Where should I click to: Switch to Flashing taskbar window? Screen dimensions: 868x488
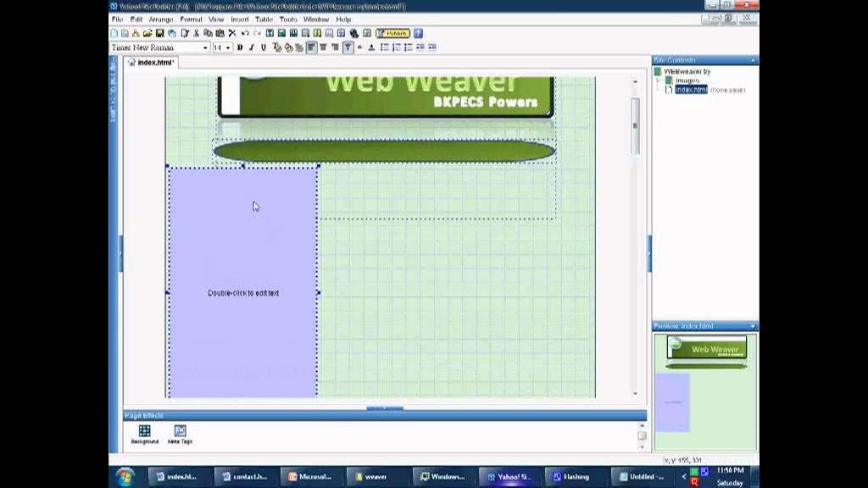coord(576,476)
